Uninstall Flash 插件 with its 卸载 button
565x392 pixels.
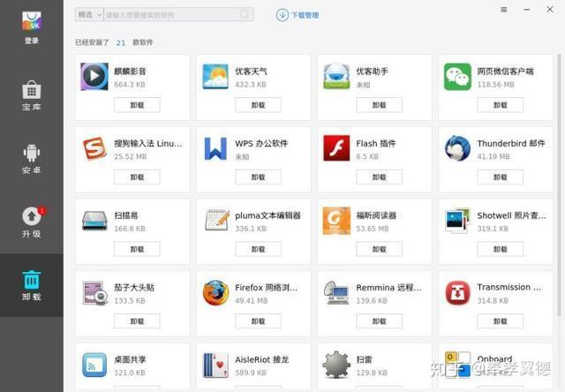(379, 177)
